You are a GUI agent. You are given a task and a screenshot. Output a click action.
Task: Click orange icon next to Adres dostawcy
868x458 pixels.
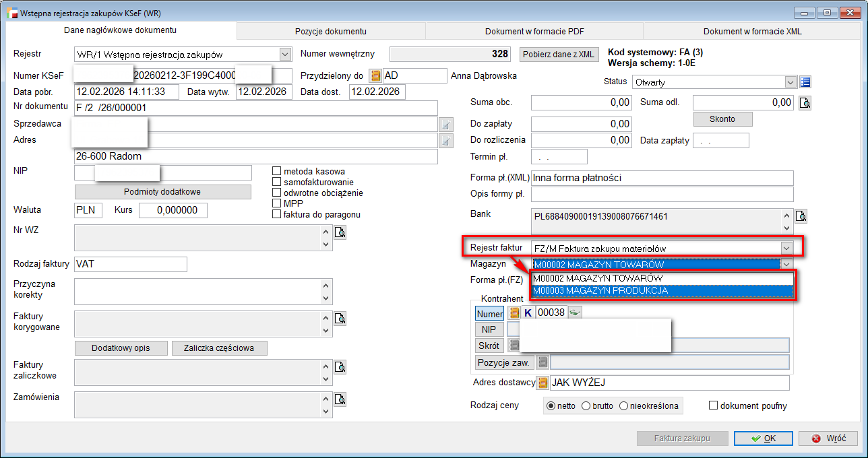point(542,383)
